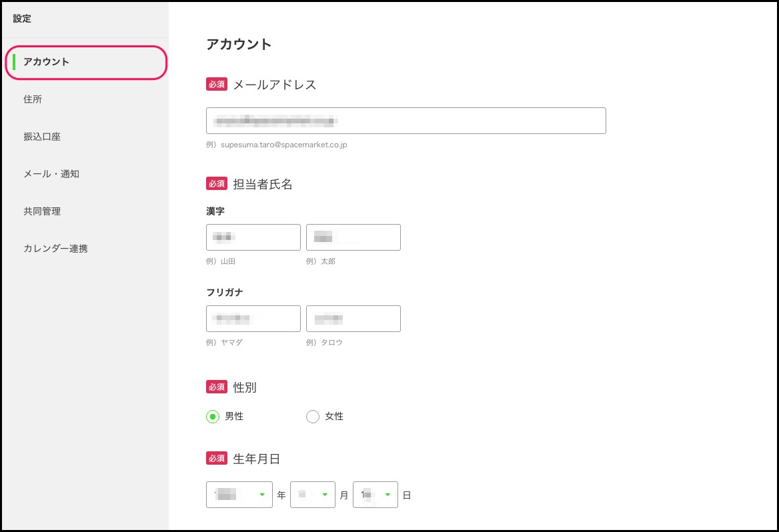Open 共同管理 settings
779x532 pixels.
click(x=42, y=211)
